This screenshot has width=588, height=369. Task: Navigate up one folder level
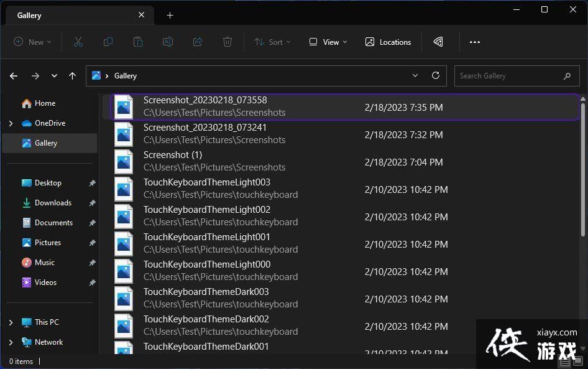coord(72,75)
